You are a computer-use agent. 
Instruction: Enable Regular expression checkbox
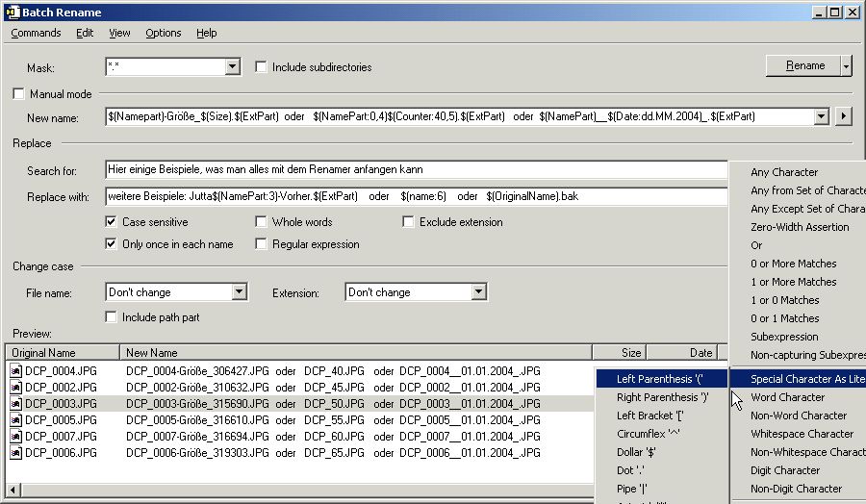pos(261,244)
